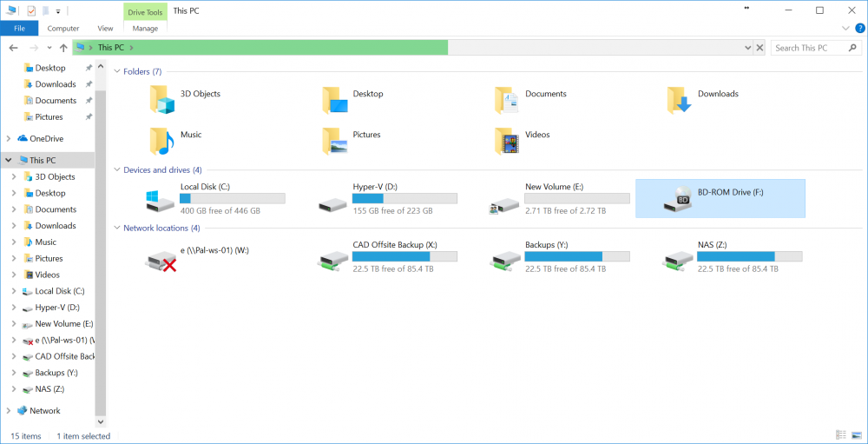Screen dimensions: 868x444
Task: Click the Drive Tools contextual tab header
Action: pos(145,11)
